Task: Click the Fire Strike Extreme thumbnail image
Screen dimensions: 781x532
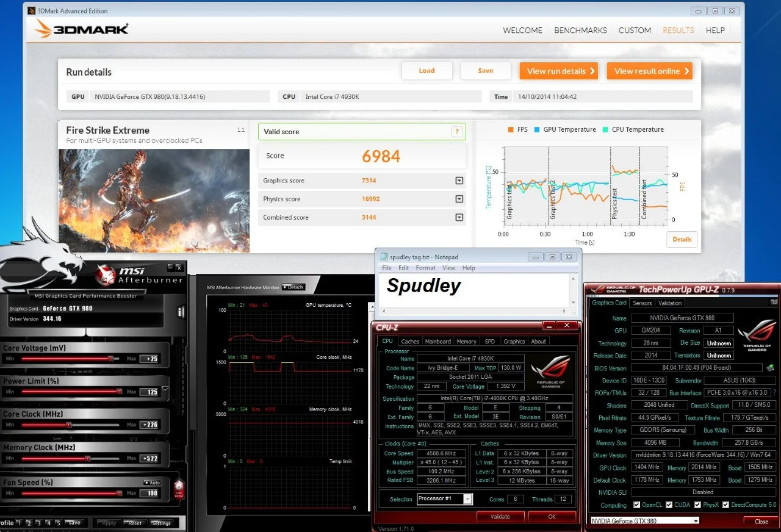Action: point(154,201)
